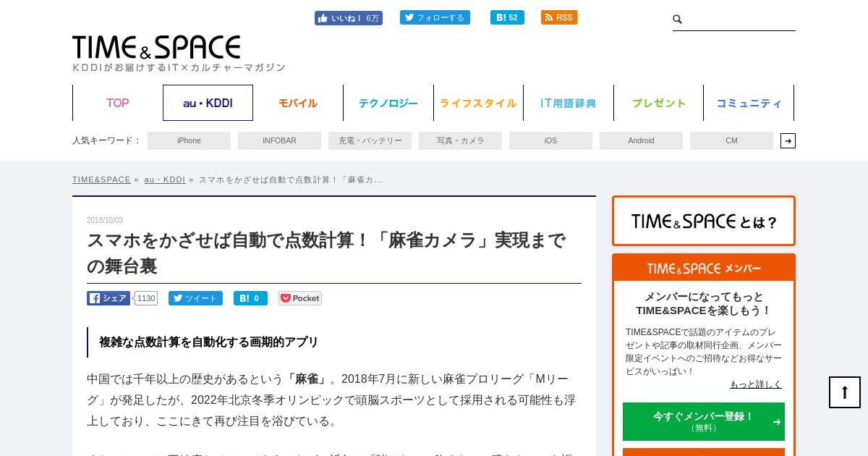This screenshot has width=868, height=456.
Task: Select the 充電・バッテリー keyword tag
Action: (370, 140)
